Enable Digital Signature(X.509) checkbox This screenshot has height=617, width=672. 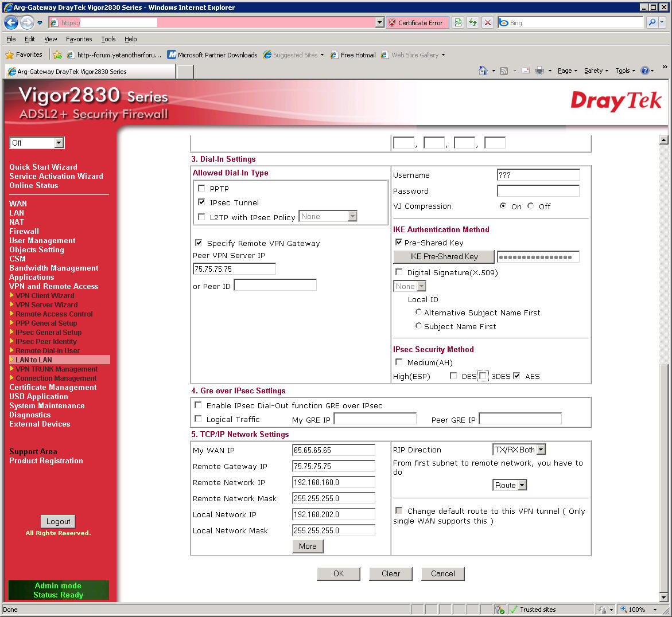point(399,272)
